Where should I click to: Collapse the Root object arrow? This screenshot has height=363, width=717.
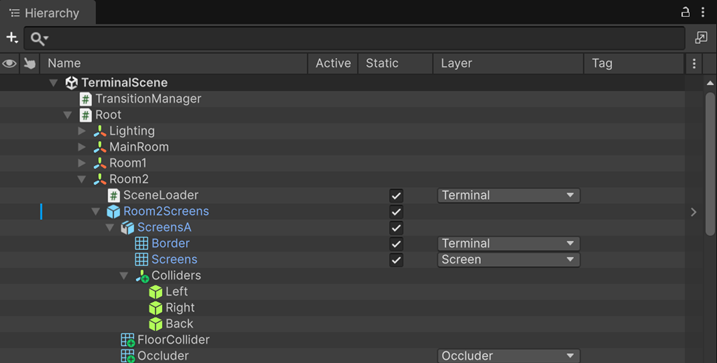pos(68,115)
